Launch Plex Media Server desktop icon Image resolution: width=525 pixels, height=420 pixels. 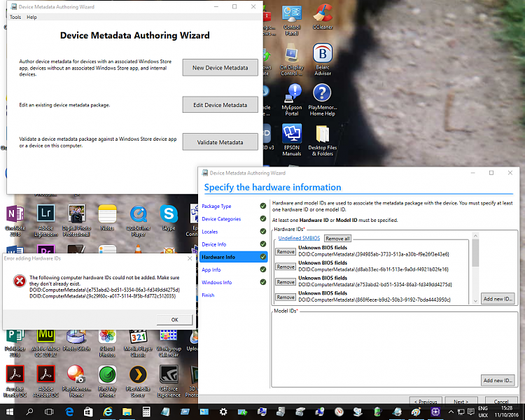tap(138, 381)
